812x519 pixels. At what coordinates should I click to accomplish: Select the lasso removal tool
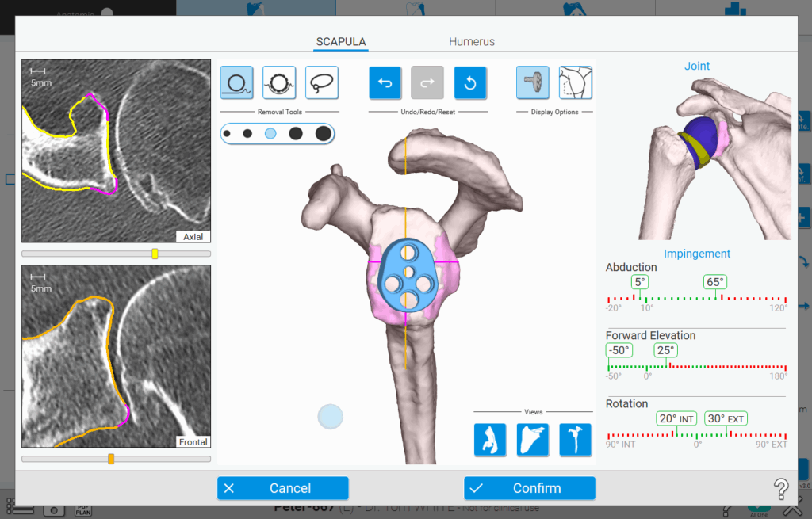[x=321, y=82]
